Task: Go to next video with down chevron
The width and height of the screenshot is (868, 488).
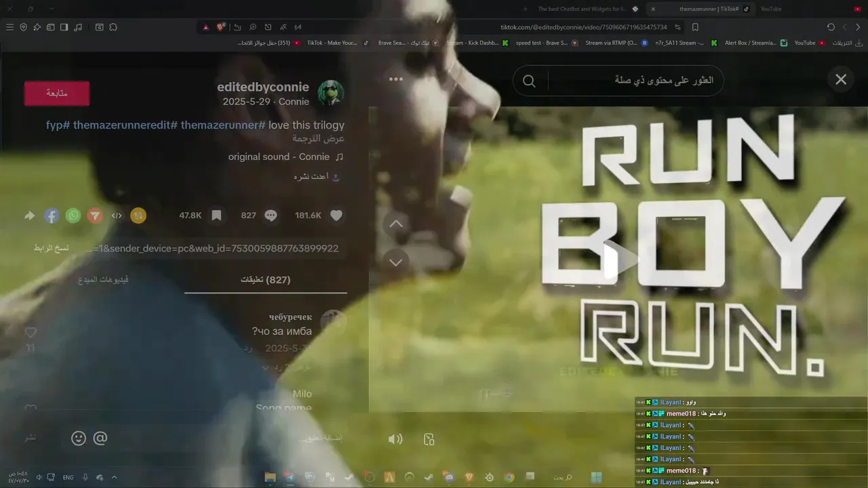Action: point(396,262)
